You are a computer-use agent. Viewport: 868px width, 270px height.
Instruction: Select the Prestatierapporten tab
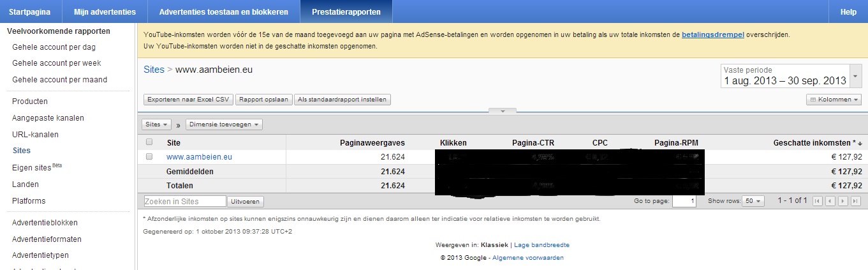pos(346,11)
